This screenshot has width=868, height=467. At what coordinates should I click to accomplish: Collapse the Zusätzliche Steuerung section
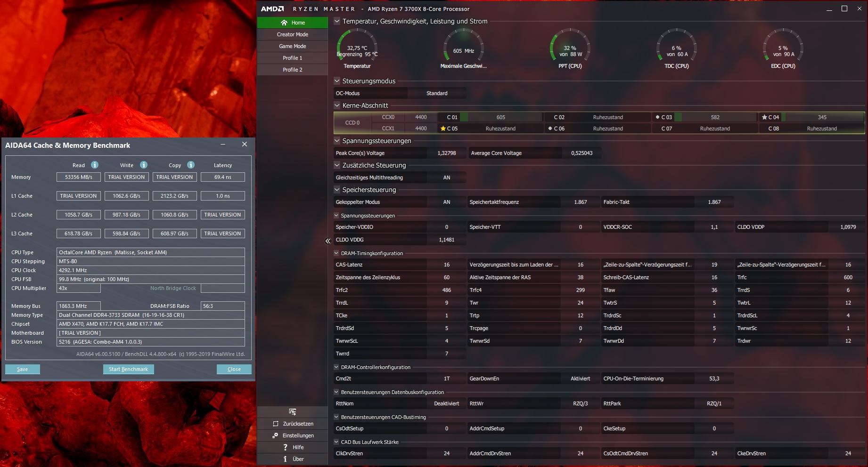(337, 165)
